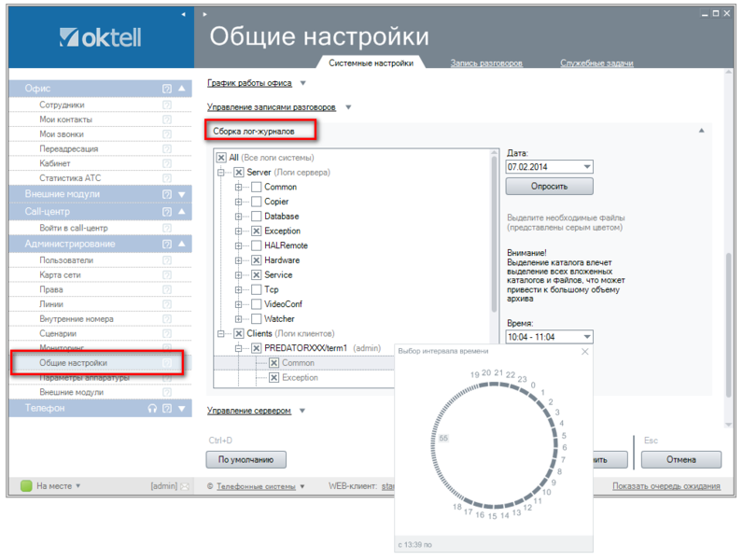
Task: Open the Дата date dropdown
Action: tap(587, 167)
